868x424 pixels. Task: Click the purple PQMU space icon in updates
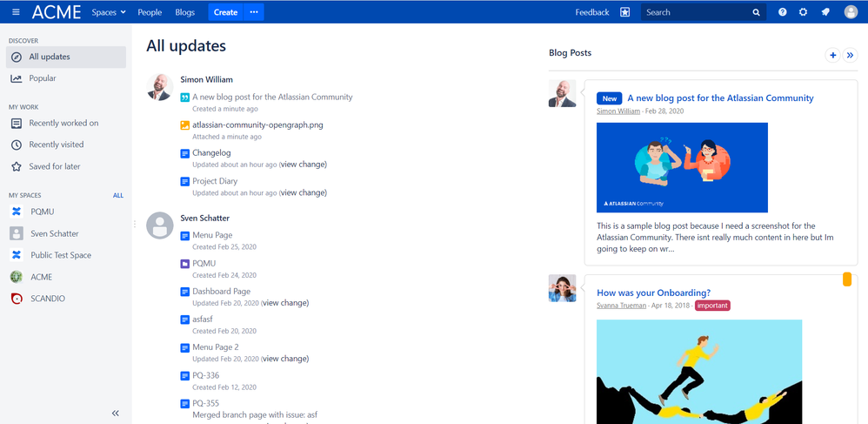185,264
